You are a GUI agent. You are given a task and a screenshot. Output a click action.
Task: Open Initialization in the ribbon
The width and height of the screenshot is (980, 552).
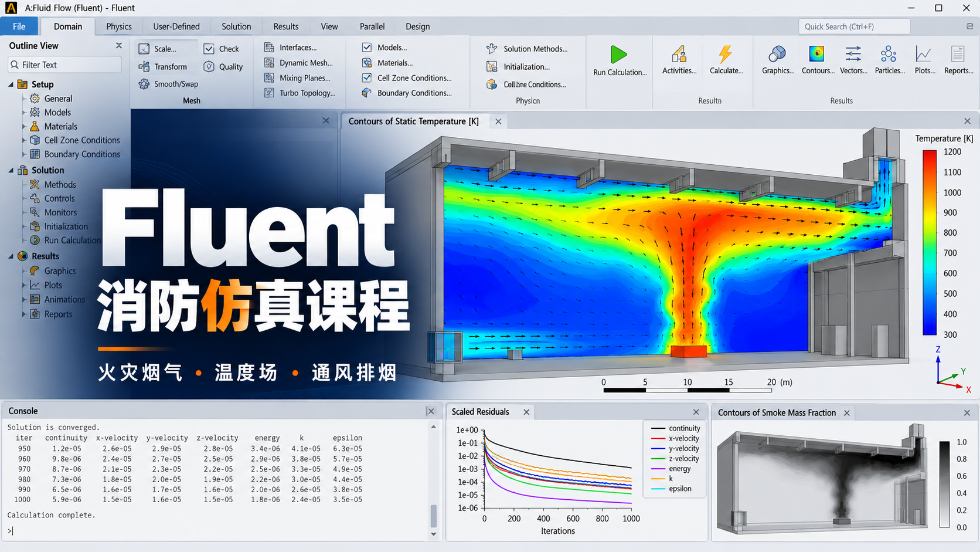coord(518,67)
